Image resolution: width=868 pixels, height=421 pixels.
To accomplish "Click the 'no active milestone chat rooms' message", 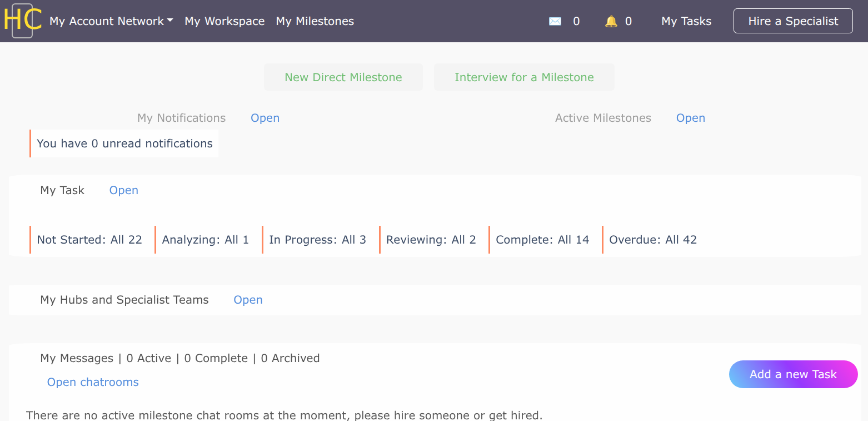I will point(285,415).
